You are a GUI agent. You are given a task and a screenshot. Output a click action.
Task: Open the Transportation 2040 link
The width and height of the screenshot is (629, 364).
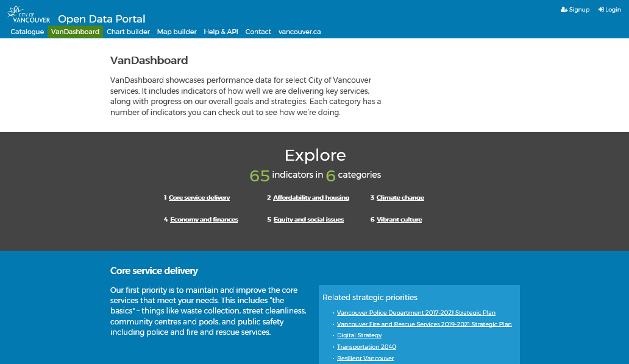tap(366, 347)
